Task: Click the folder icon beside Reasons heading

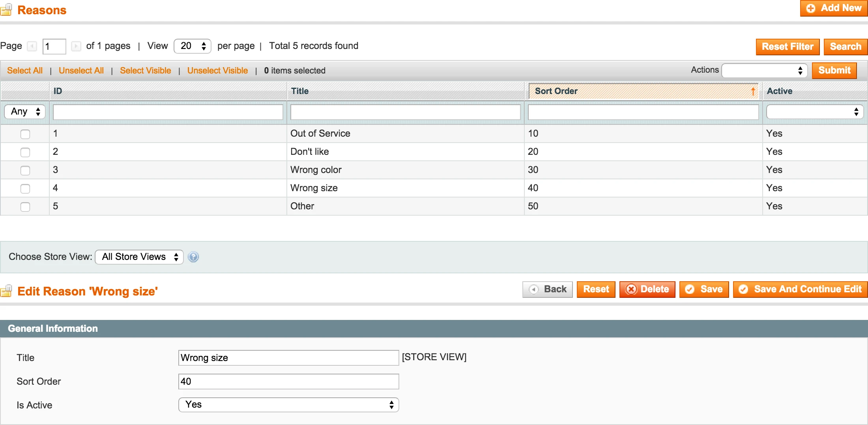Action: coord(7,10)
